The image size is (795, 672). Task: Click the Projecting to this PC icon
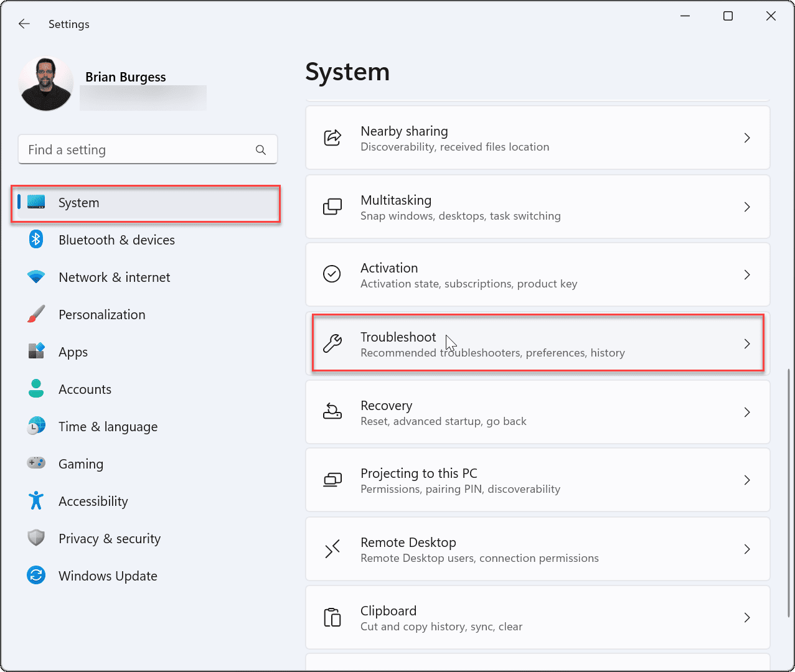[x=332, y=480]
